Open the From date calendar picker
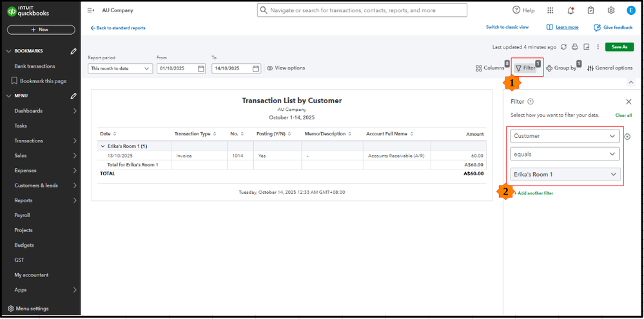The height and width of the screenshot is (319, 644). pyautogui.click(x=201, y=68)
